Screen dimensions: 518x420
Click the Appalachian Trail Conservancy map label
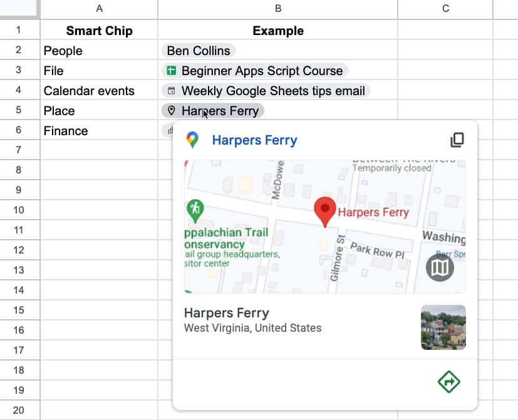point(226,238)
